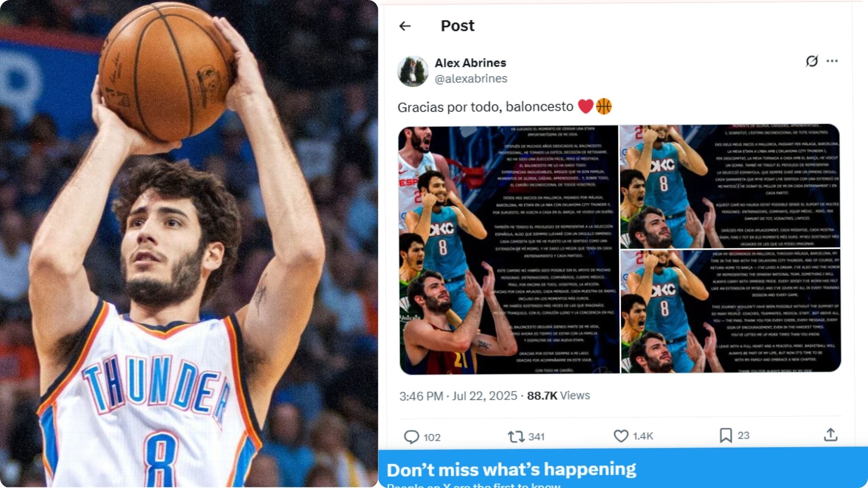Viewport: 868px width, 488px height.
Task: Click the Thunder player photo on the left
Action: [x=189, y=244]
